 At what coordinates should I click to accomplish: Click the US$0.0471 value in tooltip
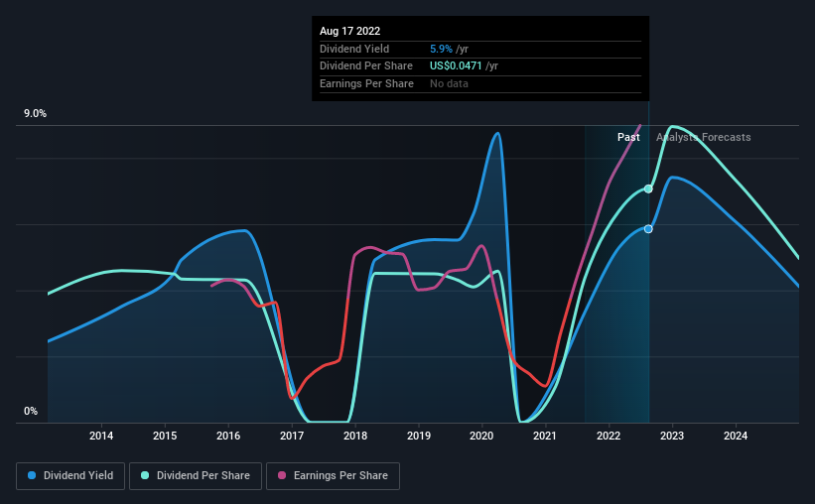[x=456, y=66]
